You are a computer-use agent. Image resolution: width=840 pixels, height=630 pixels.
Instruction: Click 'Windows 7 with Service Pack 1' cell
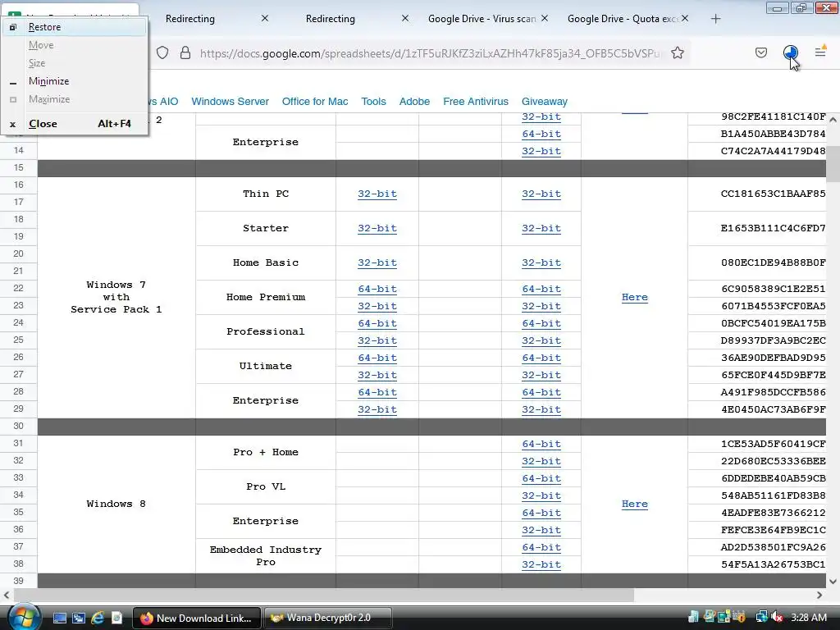(116, 297)
